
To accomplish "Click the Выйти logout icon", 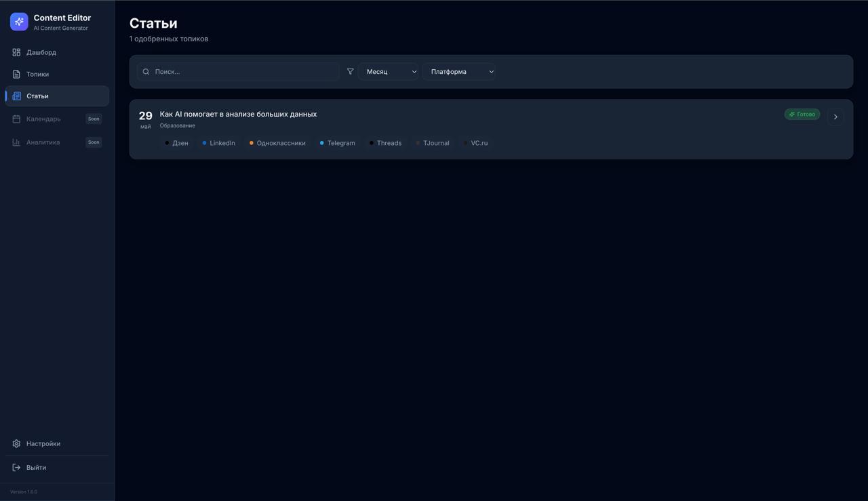I will [16, 467].
